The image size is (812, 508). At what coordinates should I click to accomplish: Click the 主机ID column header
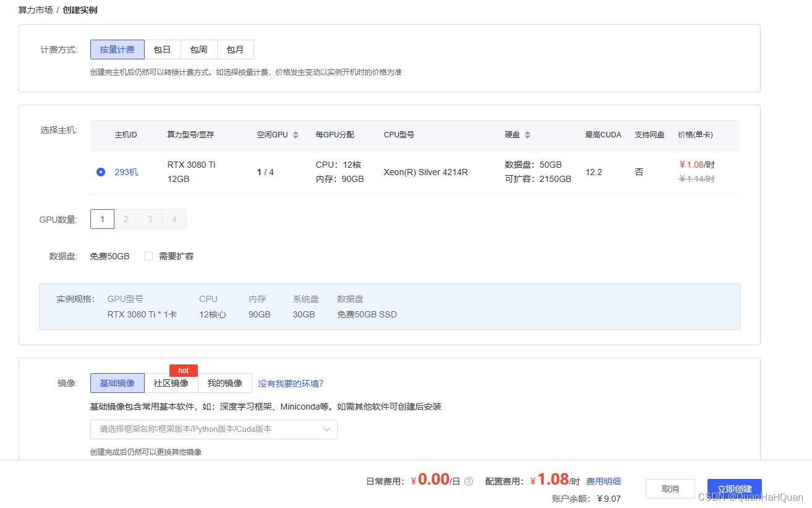coord(126,135)
